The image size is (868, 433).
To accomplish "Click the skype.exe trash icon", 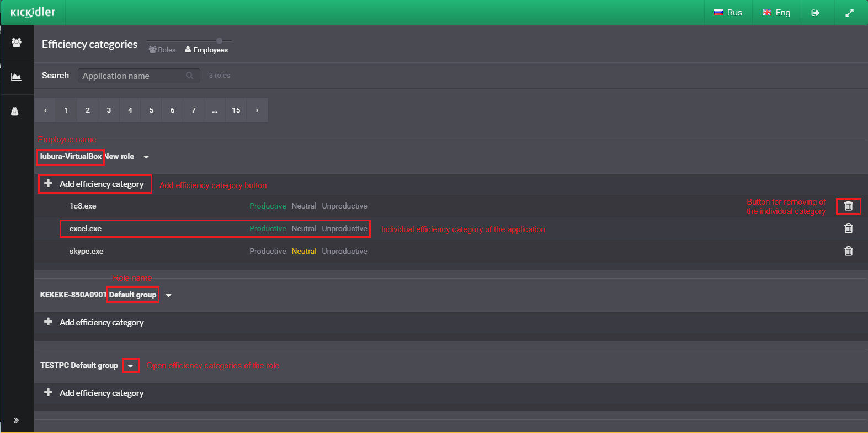I will point(849,251).
